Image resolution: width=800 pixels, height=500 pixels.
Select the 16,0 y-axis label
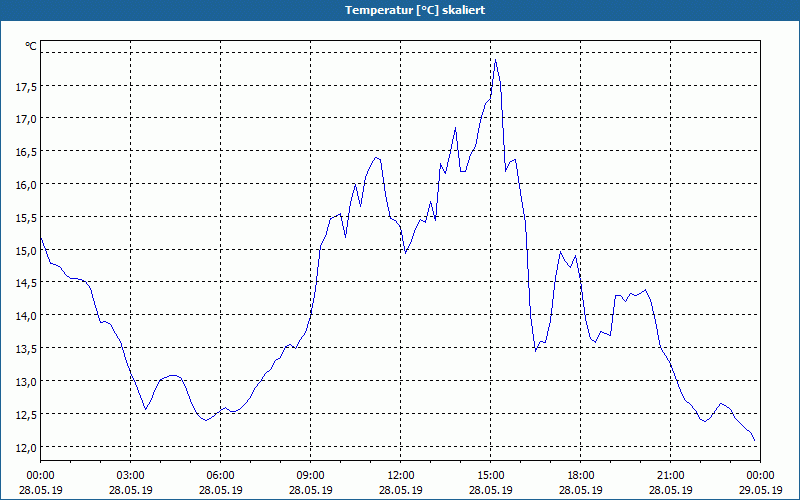point(26,184)
